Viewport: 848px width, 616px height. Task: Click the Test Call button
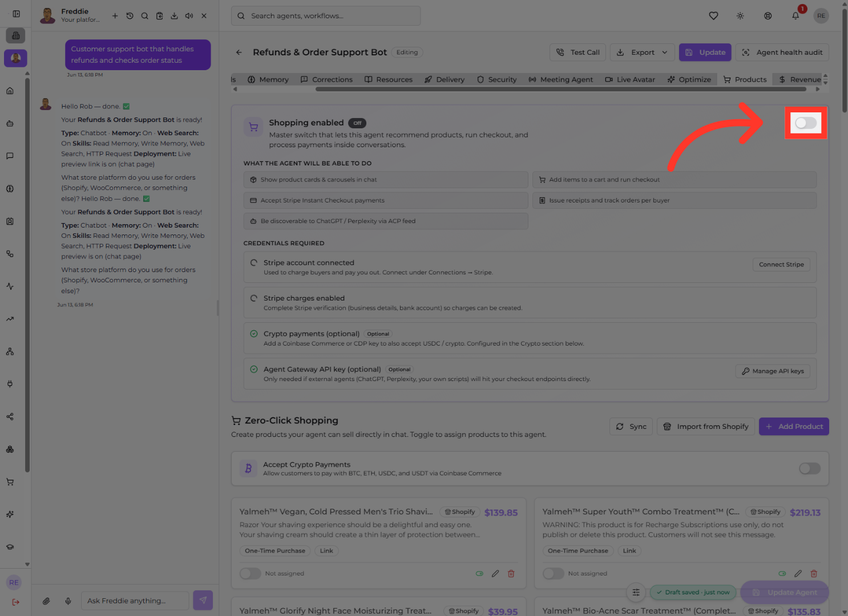tap(578, 52)
